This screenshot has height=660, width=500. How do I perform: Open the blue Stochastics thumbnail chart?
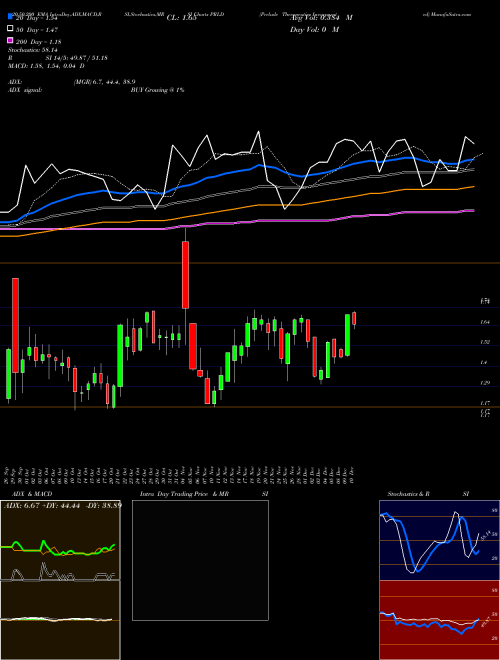(x=439, y=540)
